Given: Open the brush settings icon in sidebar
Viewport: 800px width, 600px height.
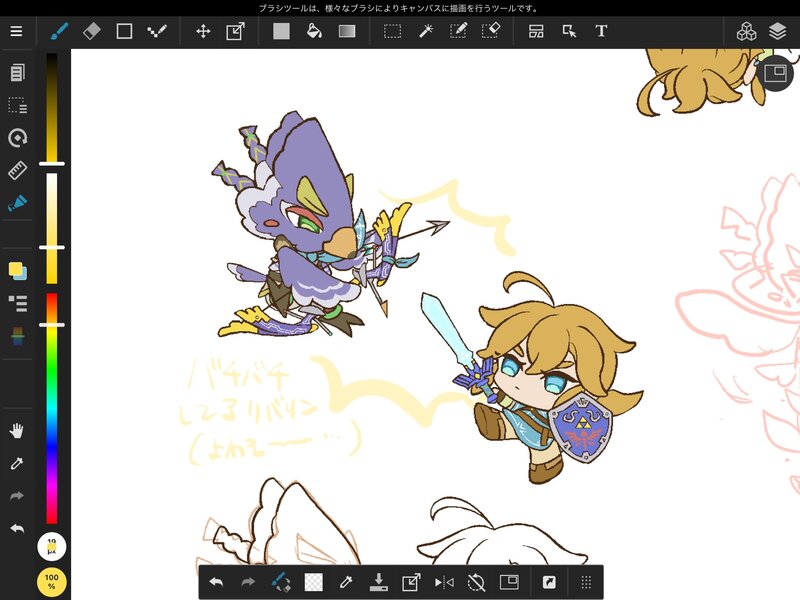Looking at the screenshot, I should 17,203.
